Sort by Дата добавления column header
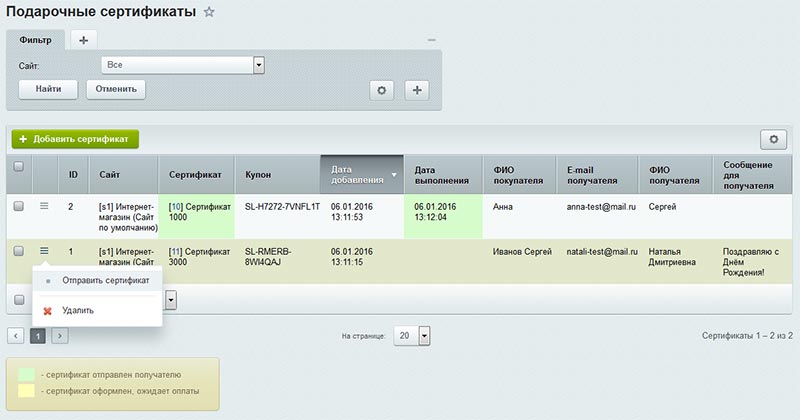800x420 pixels. 362,174
